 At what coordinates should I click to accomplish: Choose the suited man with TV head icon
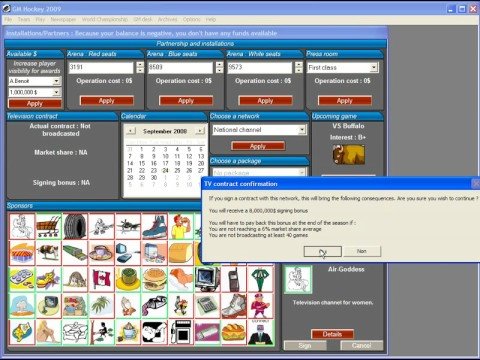[260, 332]
